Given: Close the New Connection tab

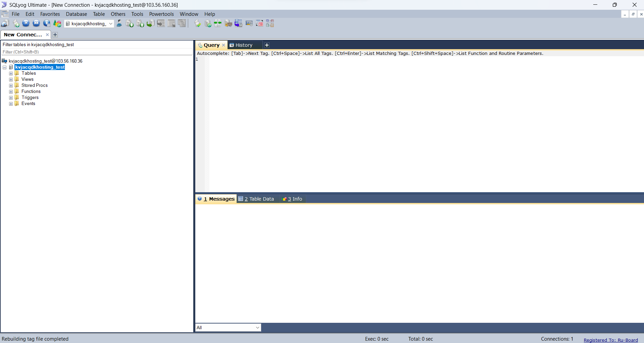Looking at the screenshot, I should (47, 35).
